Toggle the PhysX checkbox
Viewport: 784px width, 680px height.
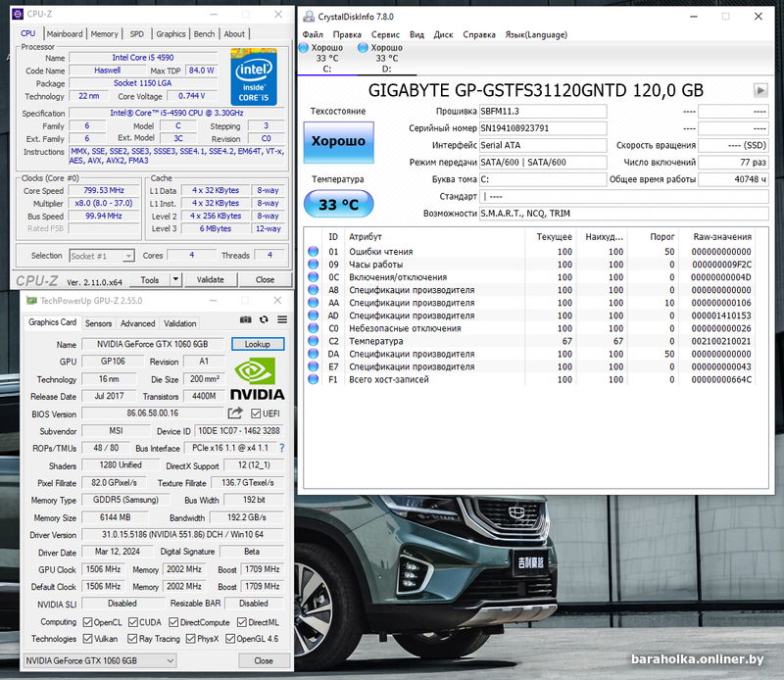click(190, 639)
